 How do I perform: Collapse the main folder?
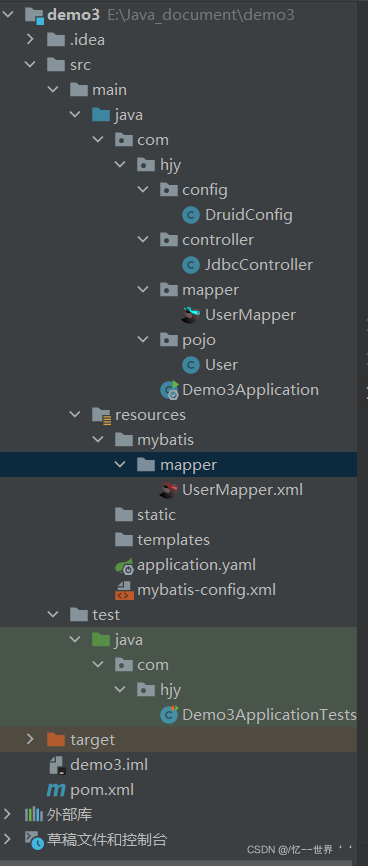[x=53, y=89]
